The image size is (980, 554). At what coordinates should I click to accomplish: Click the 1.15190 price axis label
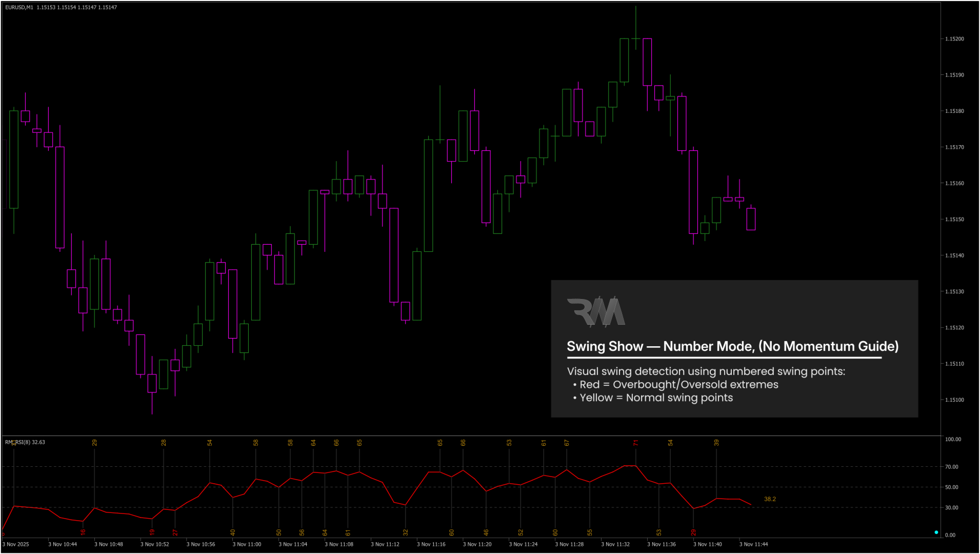tap(954, 75)
